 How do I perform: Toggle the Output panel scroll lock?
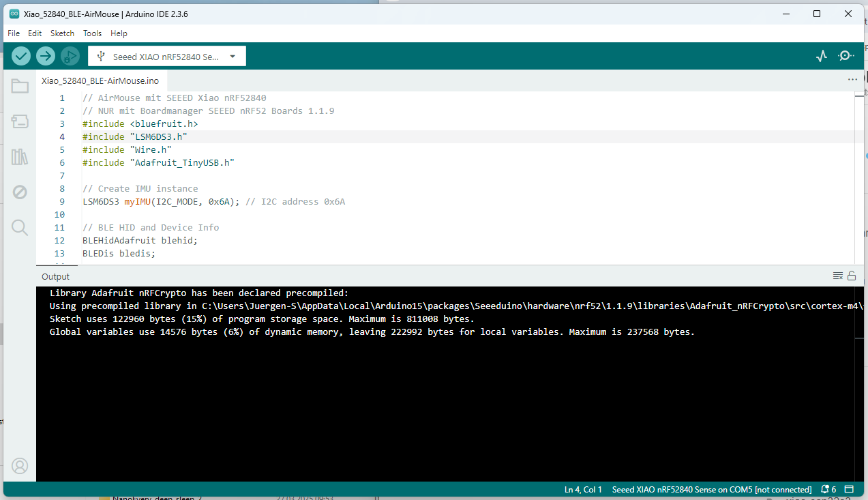851,276
